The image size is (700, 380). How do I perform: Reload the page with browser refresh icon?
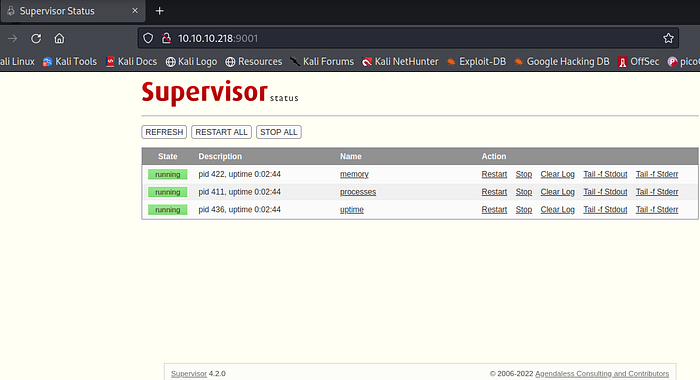[x=36, y=38]
